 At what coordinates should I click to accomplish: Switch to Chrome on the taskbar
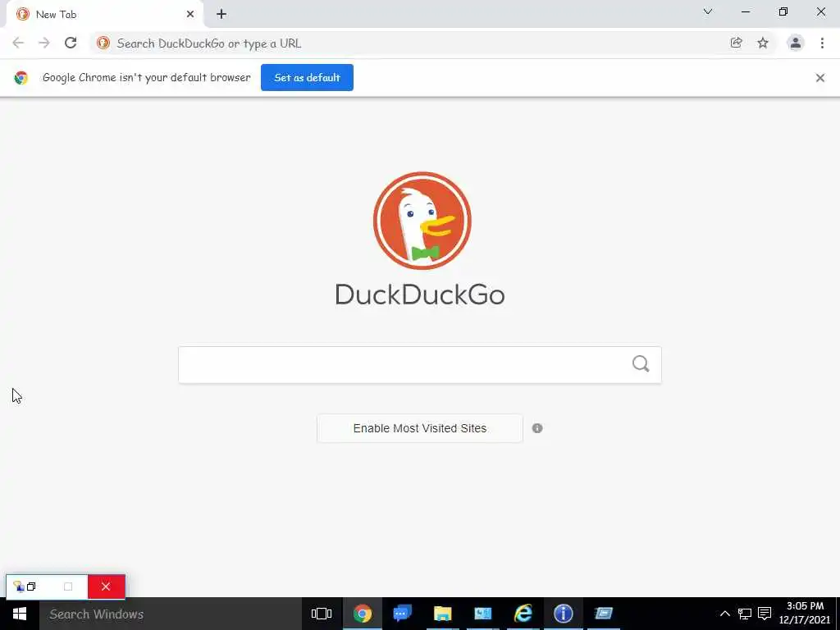(x=362, y=614)
